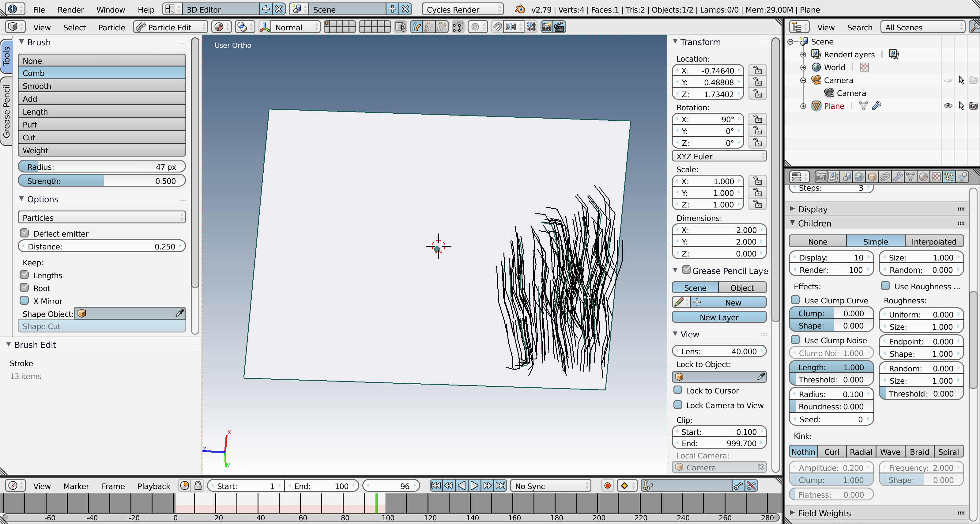Image resolution: width=980 pixels, height=524 pixels.
Task: Open the Particle menu in 3D view
Action: point(111,27)
